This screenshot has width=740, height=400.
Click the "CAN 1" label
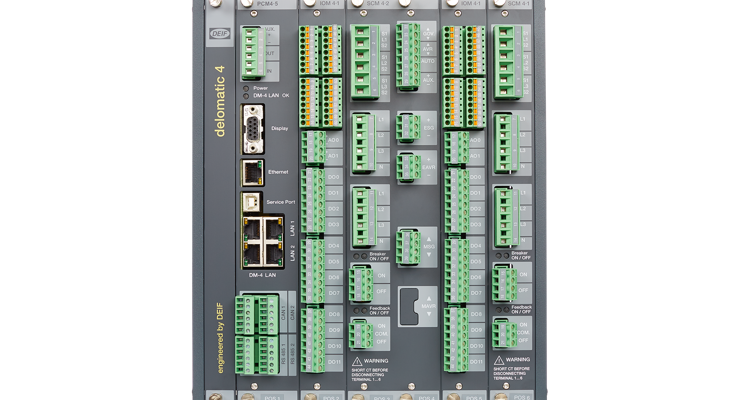point(284,313)
